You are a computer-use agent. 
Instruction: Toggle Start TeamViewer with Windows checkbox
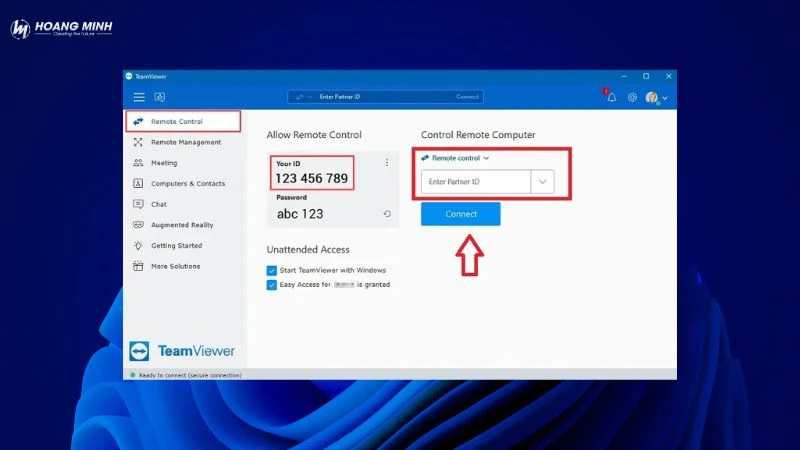click(x=271, y=270)
